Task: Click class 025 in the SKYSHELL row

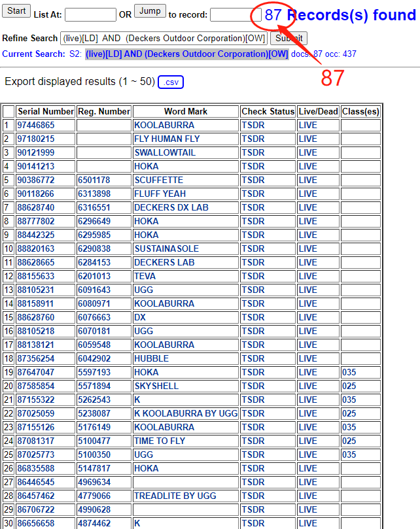Action: 349,386
